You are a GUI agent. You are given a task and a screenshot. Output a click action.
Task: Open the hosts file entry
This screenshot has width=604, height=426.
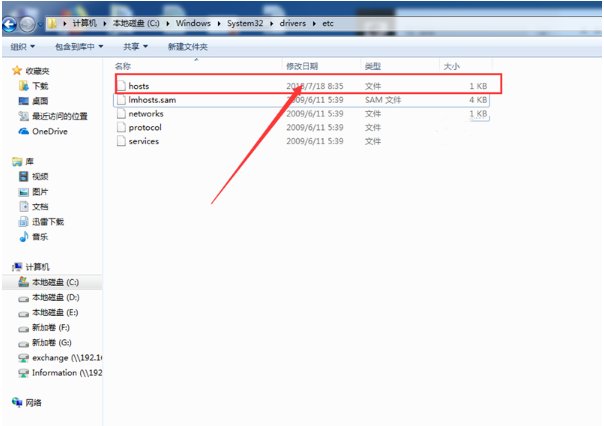click(x=138, y=86)
